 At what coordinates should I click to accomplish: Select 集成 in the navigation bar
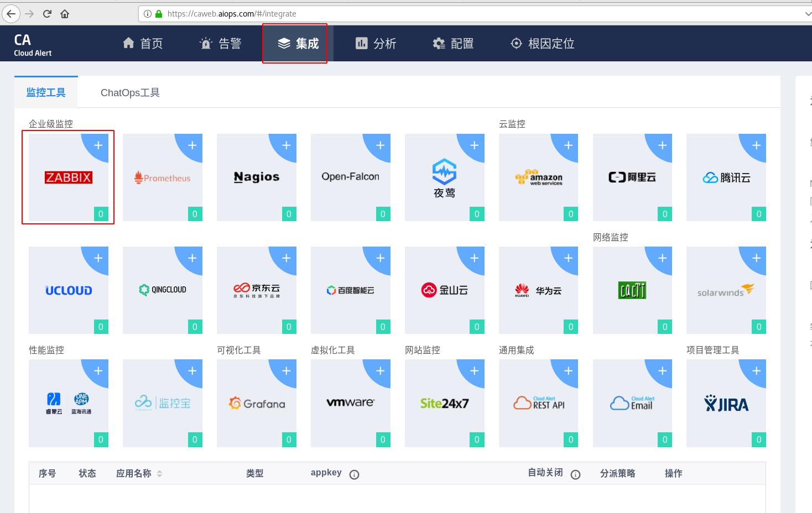pyautogui.click(x=298, y=44)
